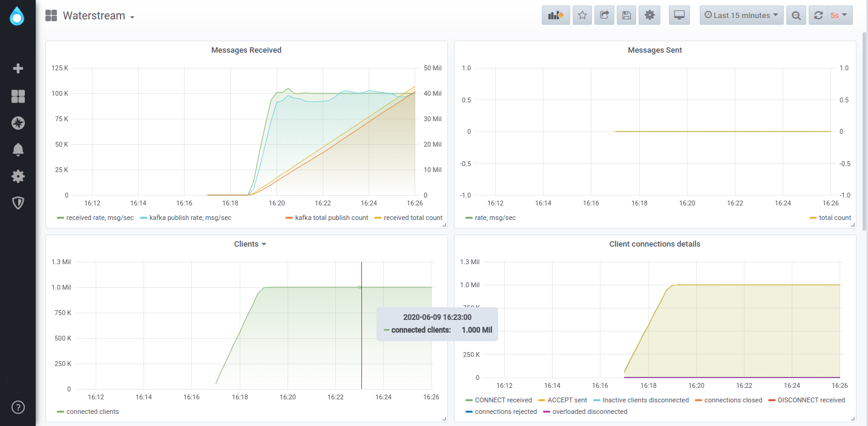
Task: Open the 5s refresh interval dropdown
Action: (x=840, y=15)
